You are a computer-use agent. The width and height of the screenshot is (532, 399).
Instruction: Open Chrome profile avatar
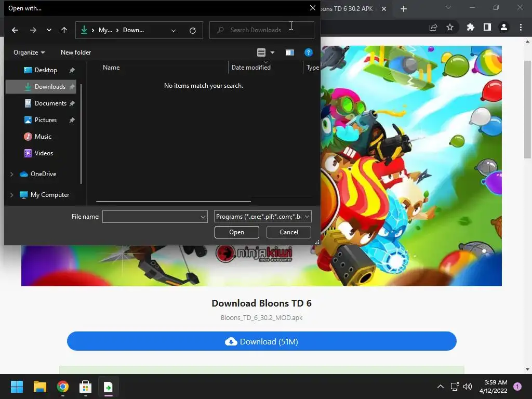click(504, 27)
